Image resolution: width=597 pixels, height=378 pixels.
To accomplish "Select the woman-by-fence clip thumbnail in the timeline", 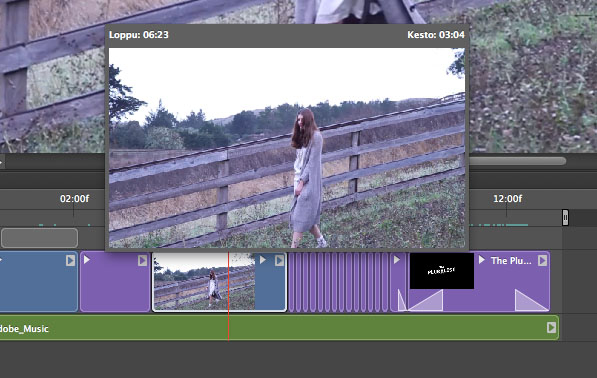I will (x=204, y=282).
